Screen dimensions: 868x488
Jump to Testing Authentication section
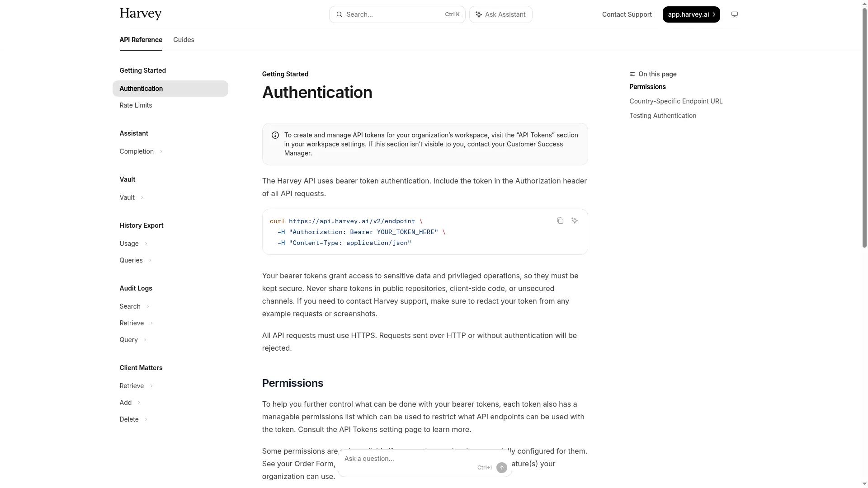point(663,116)
